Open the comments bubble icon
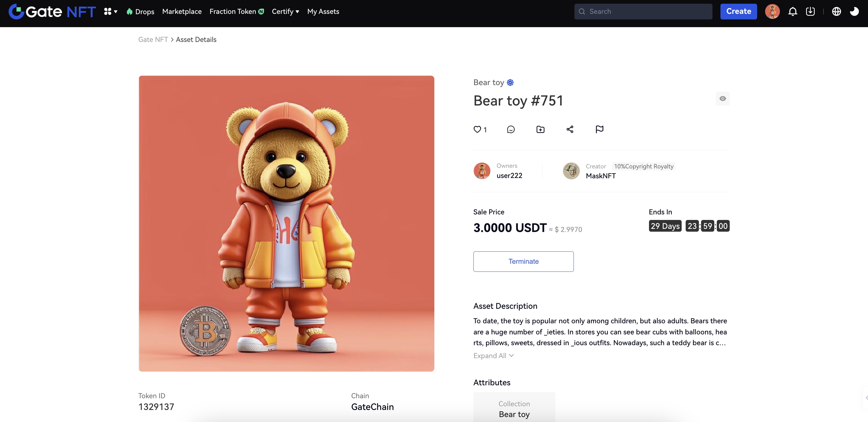Screen dimensions: 868x422 coord(510,130)
